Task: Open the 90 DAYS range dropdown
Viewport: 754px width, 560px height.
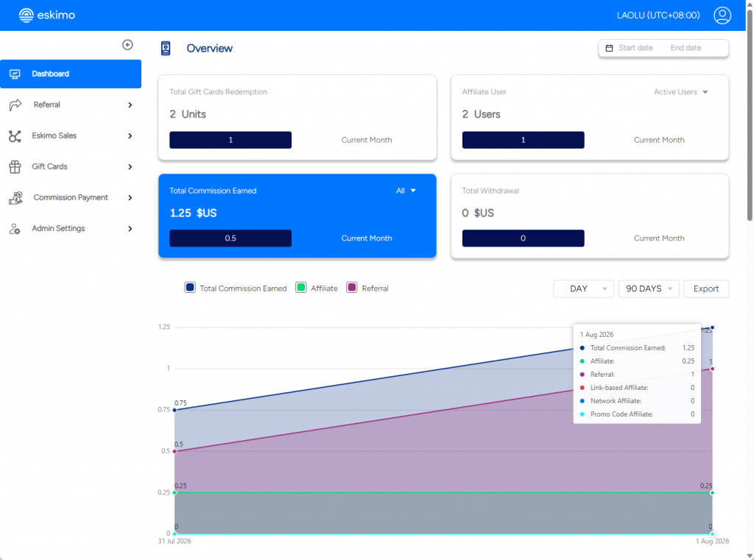Action: 648,289
